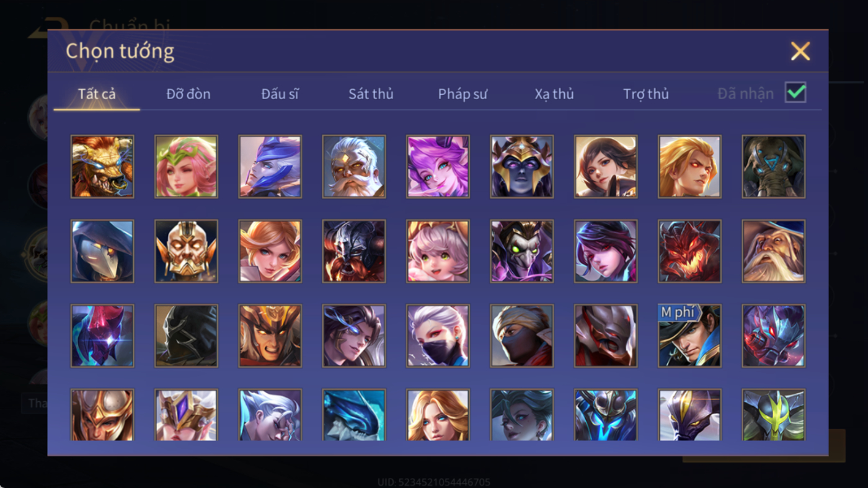Pick the white-bearded old man hero
Image resolution: width=868 pixels, height=488 pixels.
point(354,167)
